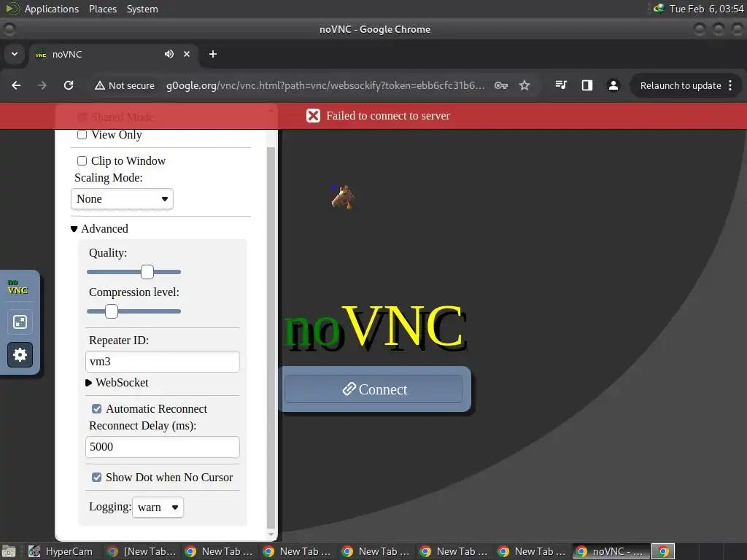Viewport: 747px width, 560px height.
Task: Click Chrome forward arrow
Action: pyautogui.click(x=42, y=85)
